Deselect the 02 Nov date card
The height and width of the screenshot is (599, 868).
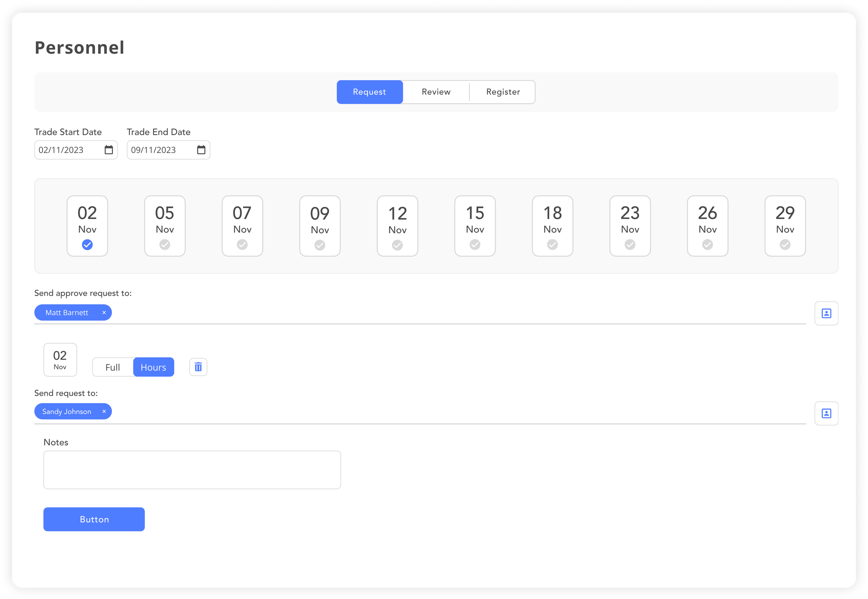tap(87, 226)
